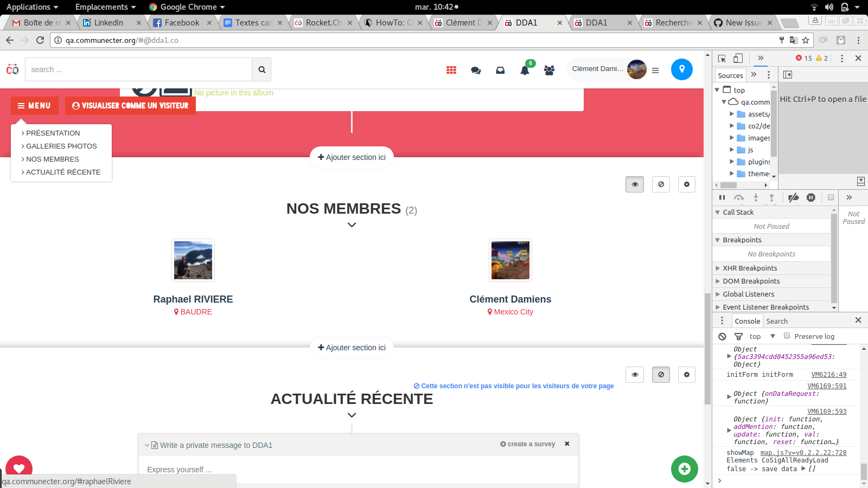Screen dimensions: 868x488
Task: Open the Applications menu
Action: pos(32,7)
